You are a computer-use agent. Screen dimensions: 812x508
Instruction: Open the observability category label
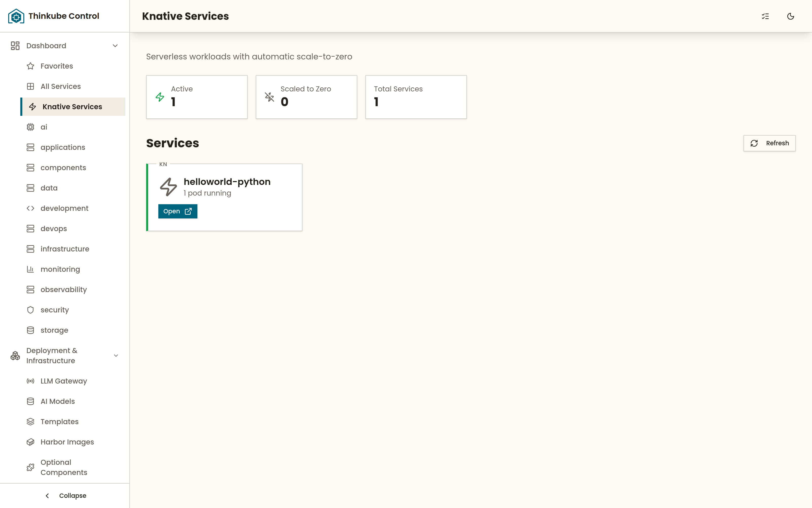click(64, 290)
